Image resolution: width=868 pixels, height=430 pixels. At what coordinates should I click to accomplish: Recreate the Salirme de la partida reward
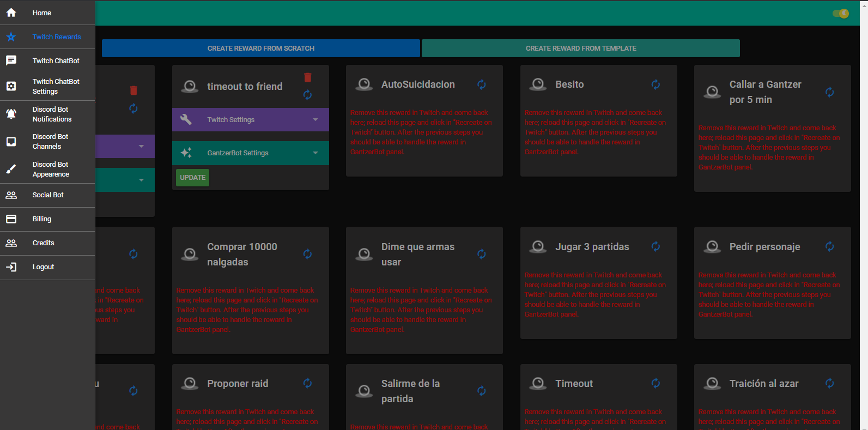click(x=482, y=391)
